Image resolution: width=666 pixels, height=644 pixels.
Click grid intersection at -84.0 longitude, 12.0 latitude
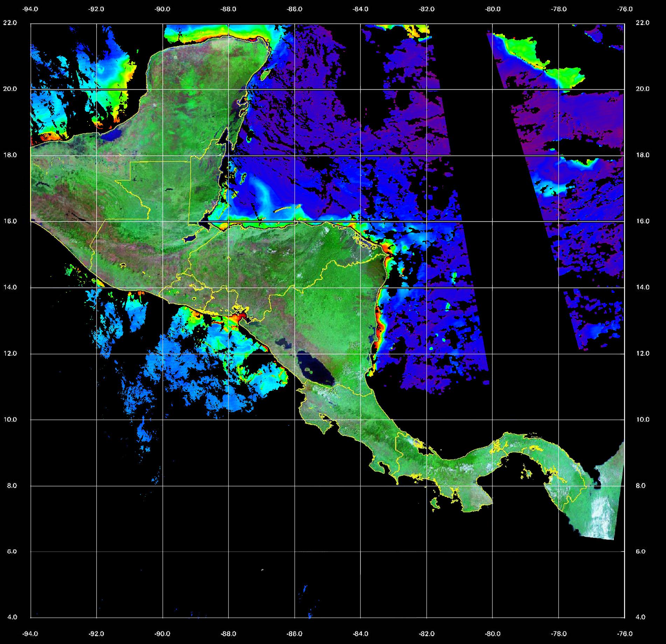(360, 354)
